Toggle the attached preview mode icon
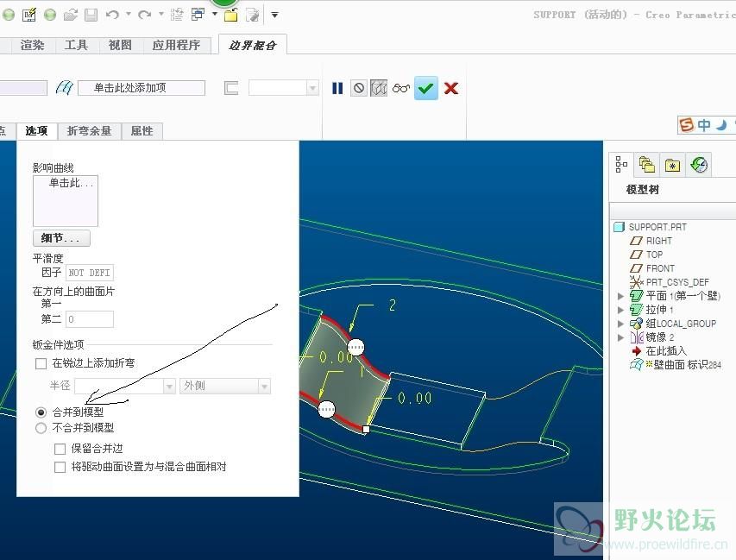Screen dimensions: 736x560 [x=379, y=88]
